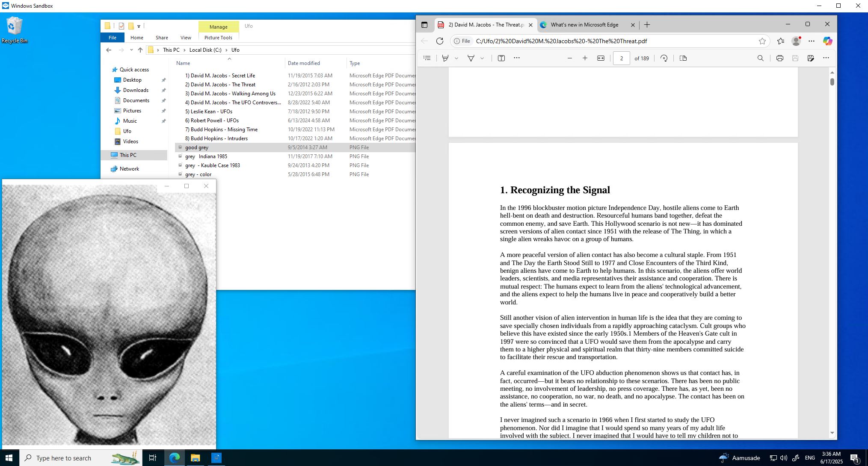Viewport: 868px width, 466px height.
Task: Click the Edge address bar URL
Action: pyautogui.click(x=561, y=41)
